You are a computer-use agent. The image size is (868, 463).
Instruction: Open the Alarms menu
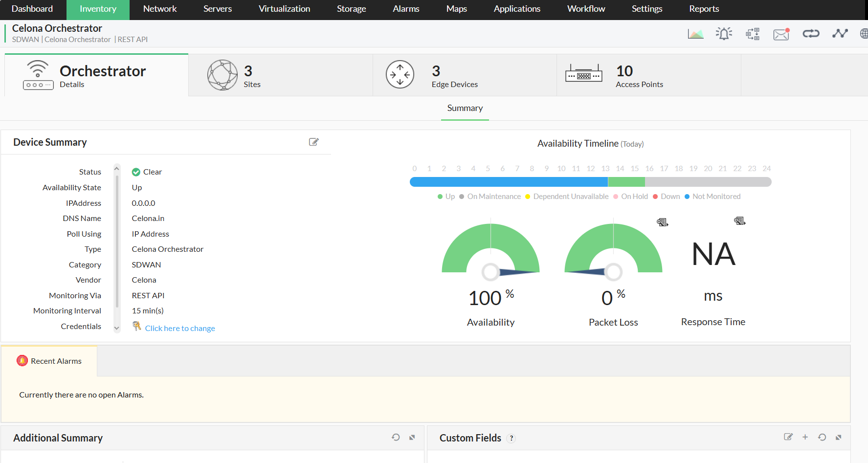(x=406, y=9)
